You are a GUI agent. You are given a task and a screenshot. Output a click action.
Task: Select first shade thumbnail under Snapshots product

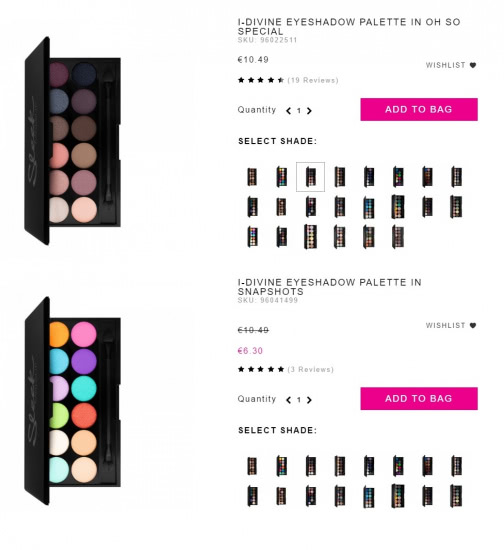coord(252,466)
